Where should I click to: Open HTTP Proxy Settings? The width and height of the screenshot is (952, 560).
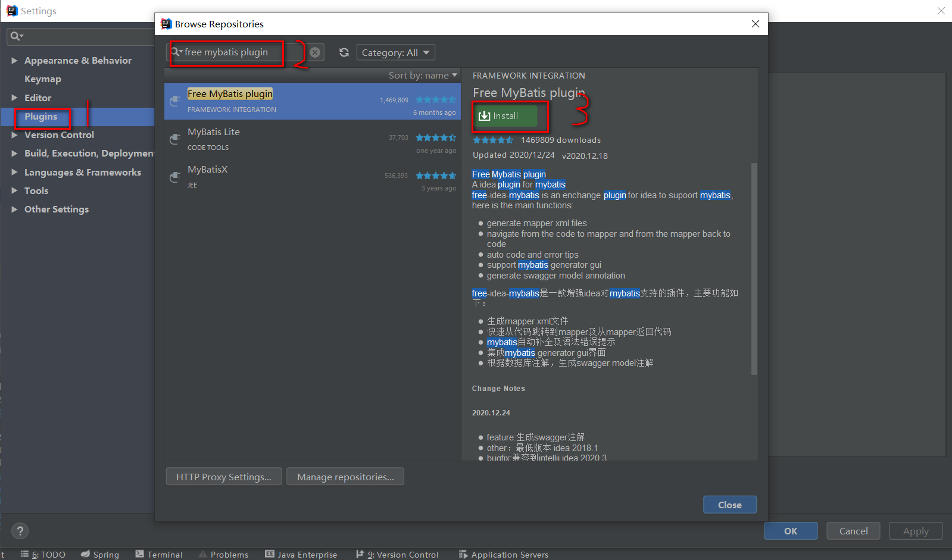click(x=224, y=477)
